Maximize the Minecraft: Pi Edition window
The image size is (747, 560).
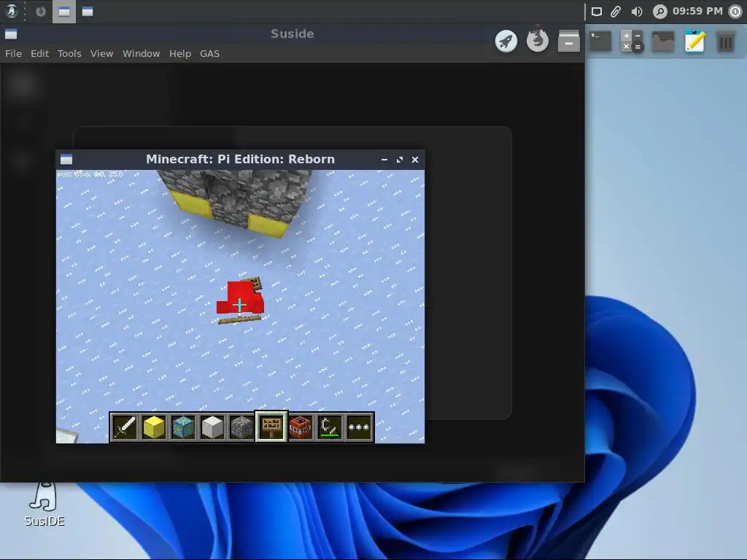point(400,160)
